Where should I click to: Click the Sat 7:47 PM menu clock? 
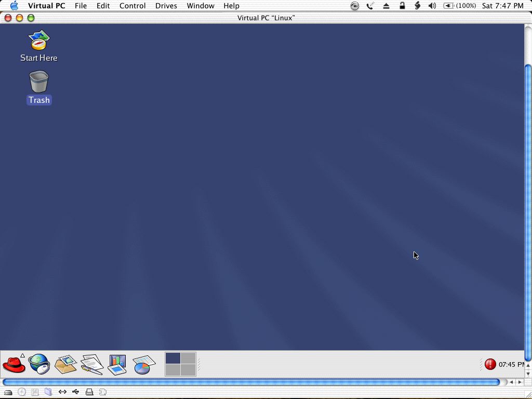(x=502, y=6)
